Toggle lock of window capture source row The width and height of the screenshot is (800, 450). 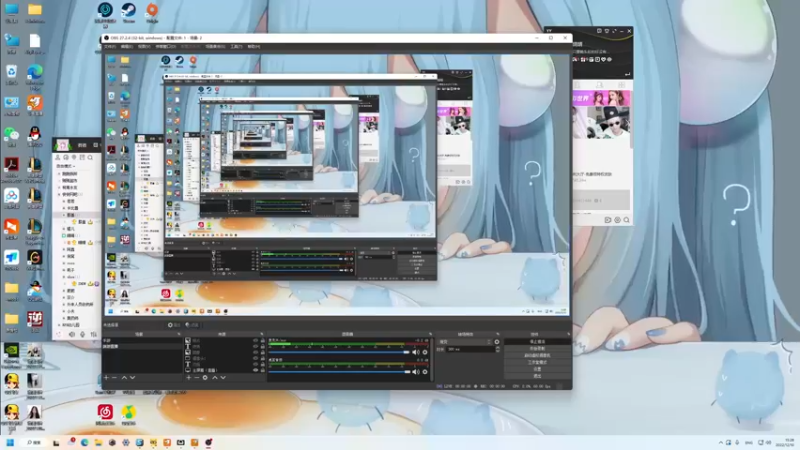tap(263, 358)
